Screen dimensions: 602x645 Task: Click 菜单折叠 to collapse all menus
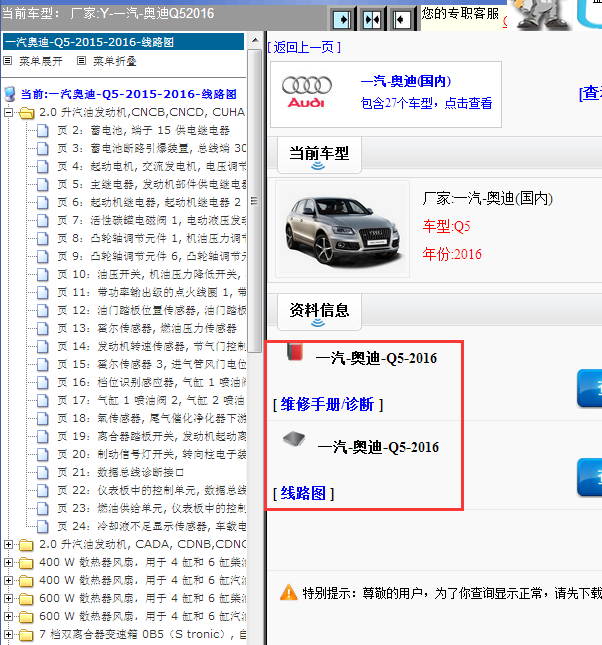click(x=114, y=61)
